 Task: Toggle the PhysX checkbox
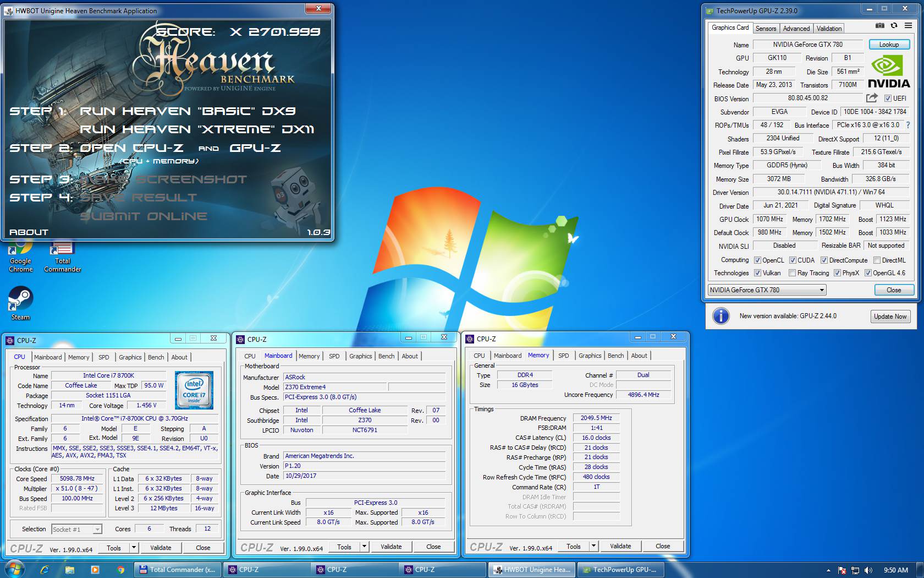click(837, 273)
